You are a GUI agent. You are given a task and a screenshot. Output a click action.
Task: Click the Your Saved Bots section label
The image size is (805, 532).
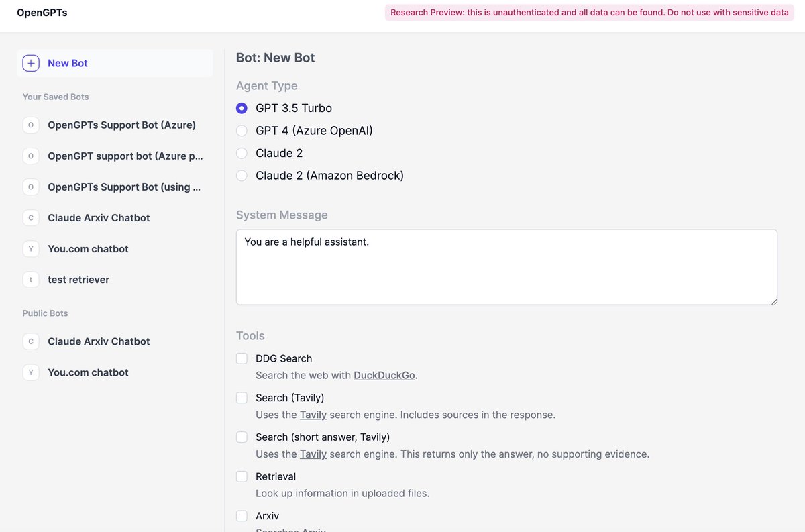(56, 97)
